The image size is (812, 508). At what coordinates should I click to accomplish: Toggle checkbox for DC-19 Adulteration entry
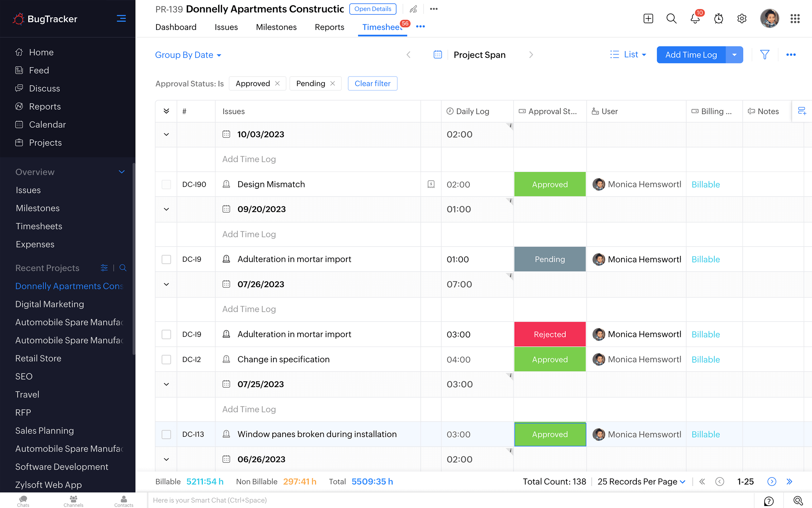166,259
